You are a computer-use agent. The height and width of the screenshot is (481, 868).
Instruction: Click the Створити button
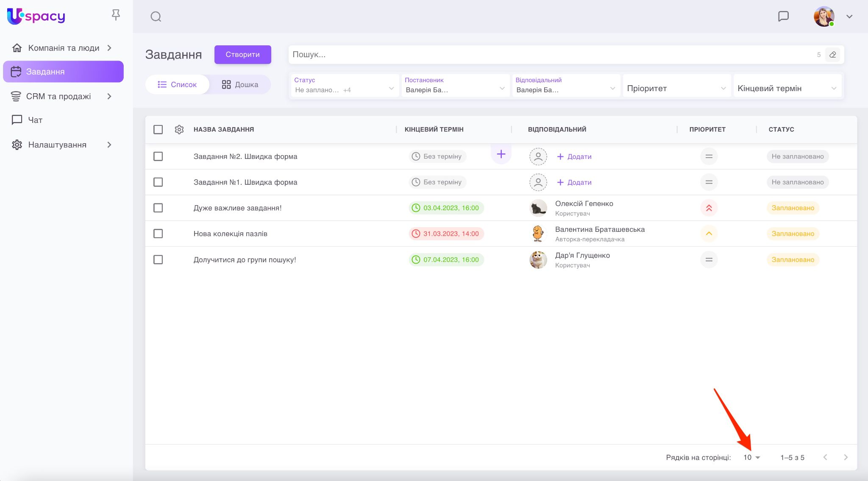(x=242, y=54)
